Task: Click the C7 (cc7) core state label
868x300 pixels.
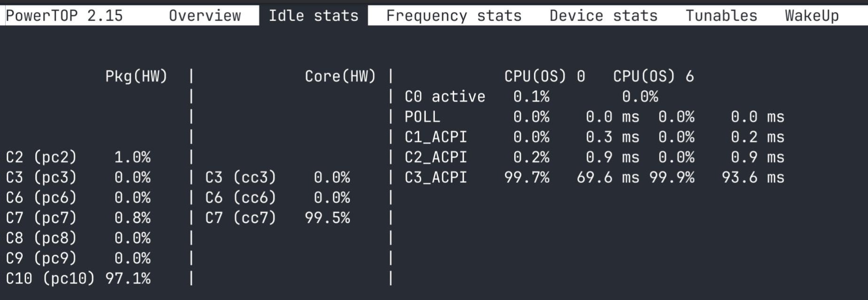Action: pyautogui.click(x=240, y=218)
